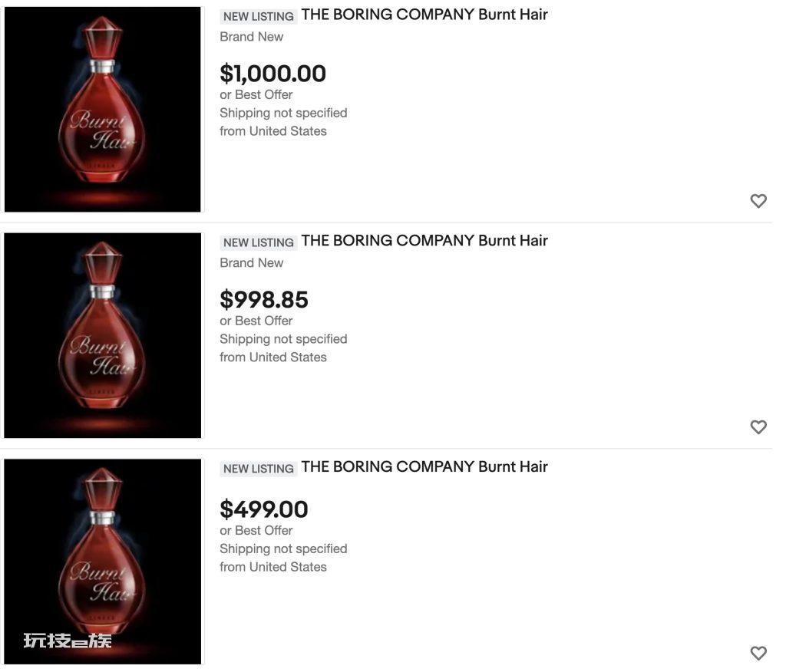This screenshot has width=786, height=672.
Task: Click the NEW LISTING badge on the $1,000.00 item
Action: (x=259, y=16)
